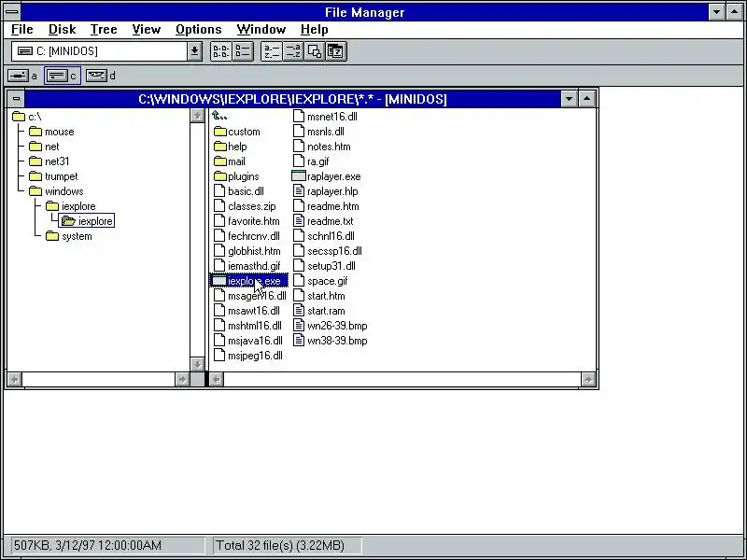Select notes.htm file
Screen dimensions: 747x560
pos(321,147)
